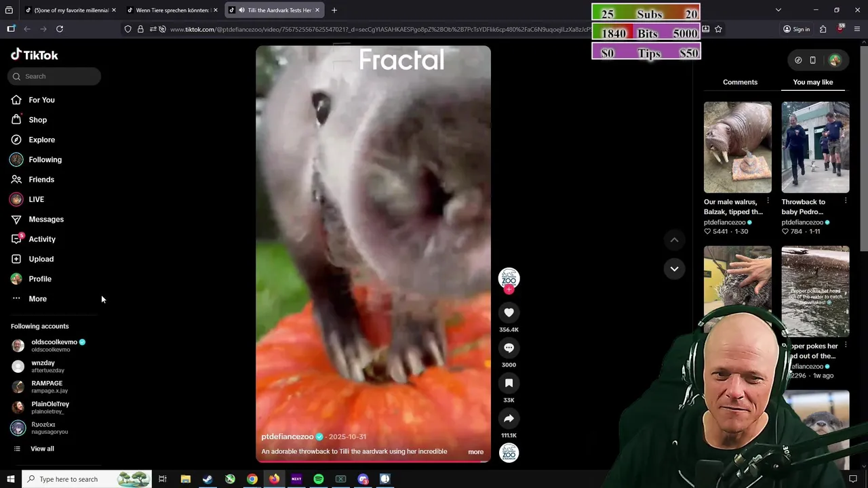Click the get app phone icon
Screen dimensions: 868x488
point(812,60)
